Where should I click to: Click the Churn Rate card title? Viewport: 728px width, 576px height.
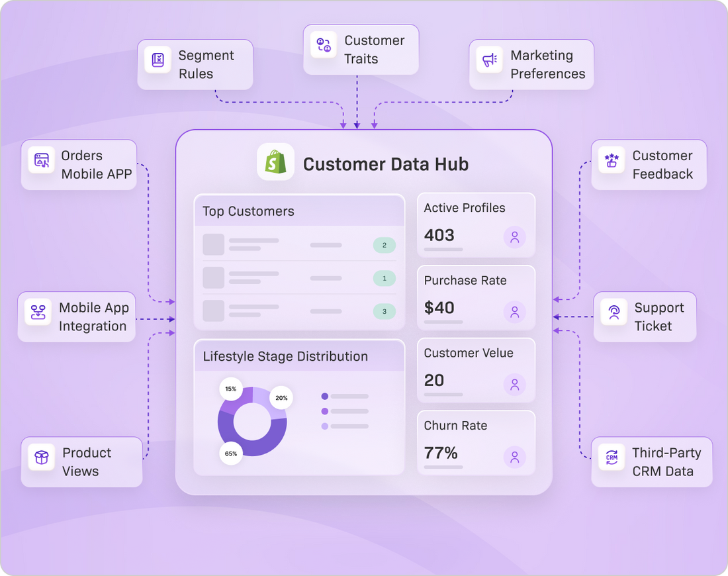[x=455, y=426]
